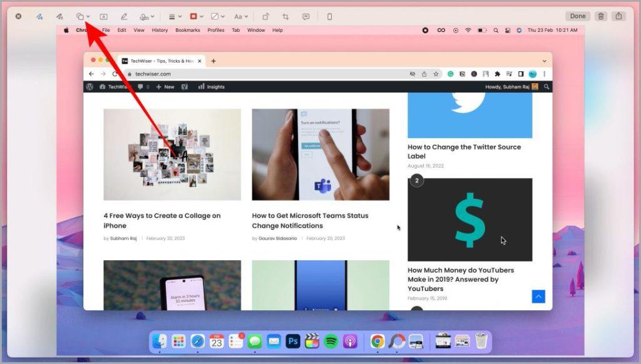Open Messages from the Dock
The height and width of the screenshot is (364, 641).
(255, 341)
